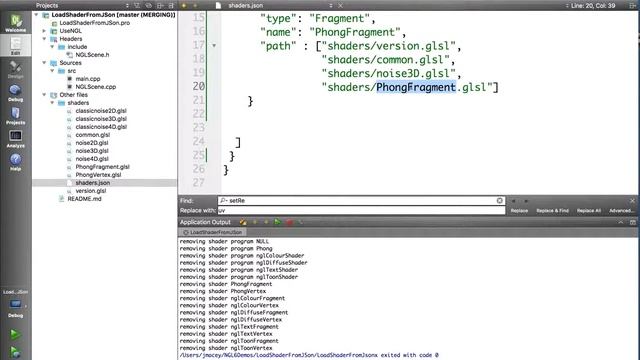Find next match arrow

pyautogui.click(x=526, y=201)
